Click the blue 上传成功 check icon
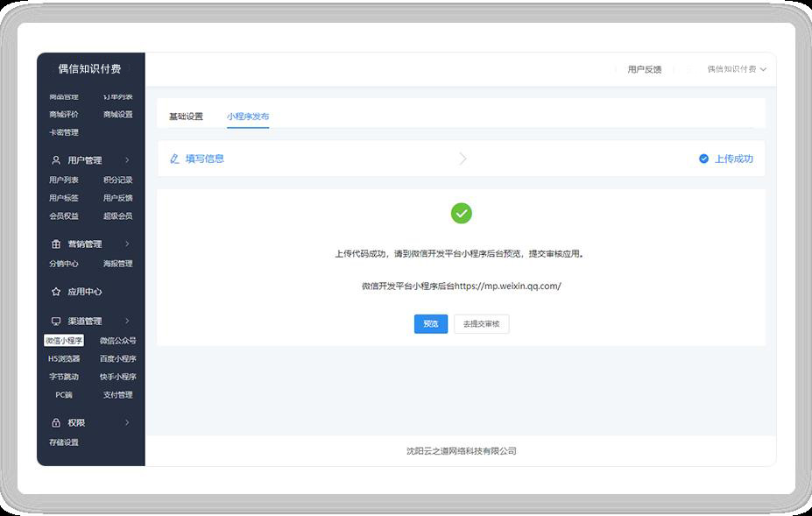812x516 pixels. click(703, 159)
